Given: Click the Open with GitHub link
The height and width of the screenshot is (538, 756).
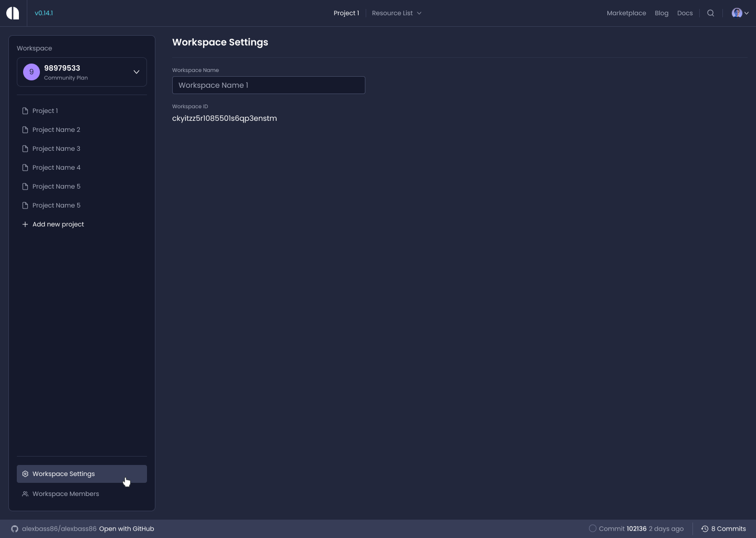Looking at the screenshot, I should (126, 529).
